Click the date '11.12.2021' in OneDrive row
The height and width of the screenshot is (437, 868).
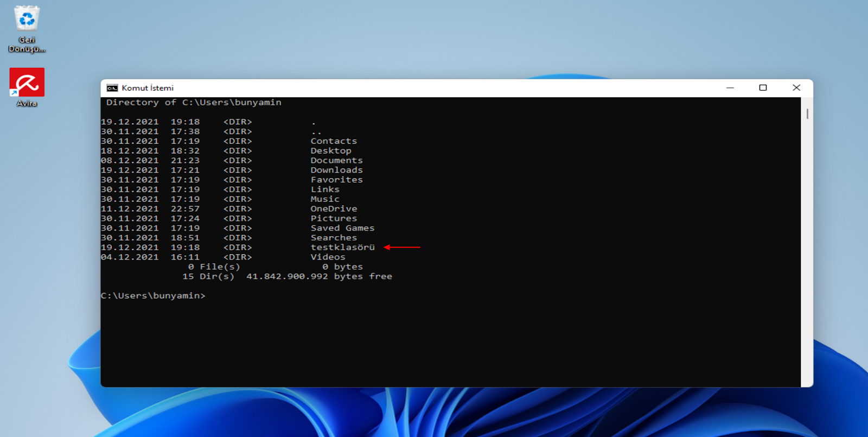130,209
